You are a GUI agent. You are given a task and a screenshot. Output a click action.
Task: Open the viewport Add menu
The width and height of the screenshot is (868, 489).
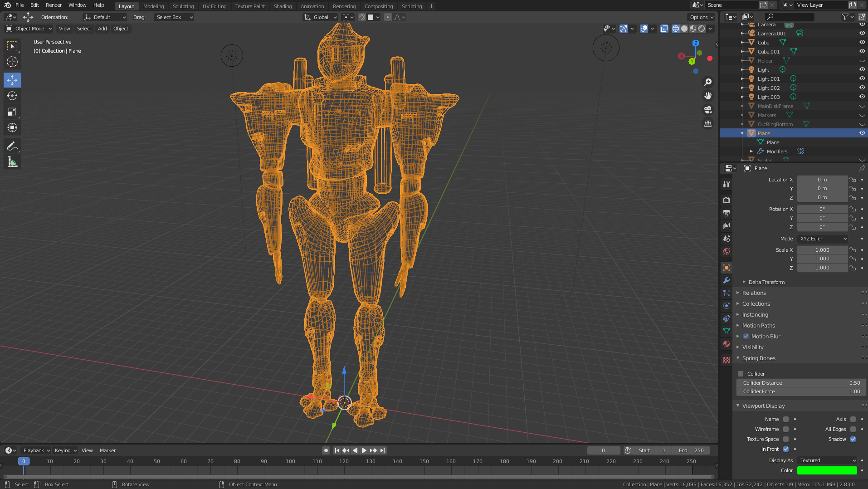(102, 29)
